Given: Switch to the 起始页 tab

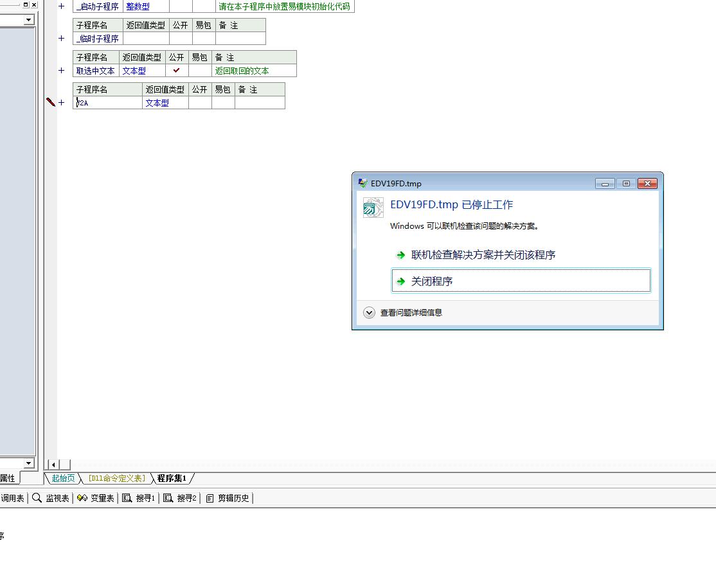Looking at the screenshot, I should coord(63,478).
